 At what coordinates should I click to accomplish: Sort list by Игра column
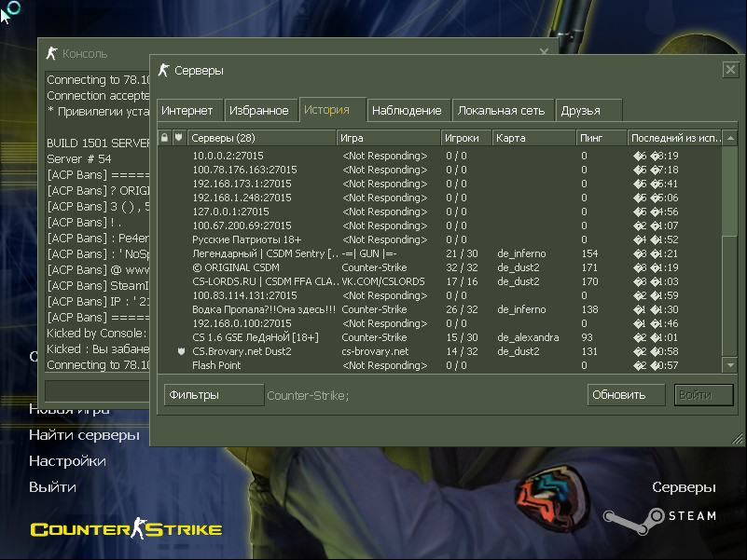pyautogui.click(x=388, y=138)
